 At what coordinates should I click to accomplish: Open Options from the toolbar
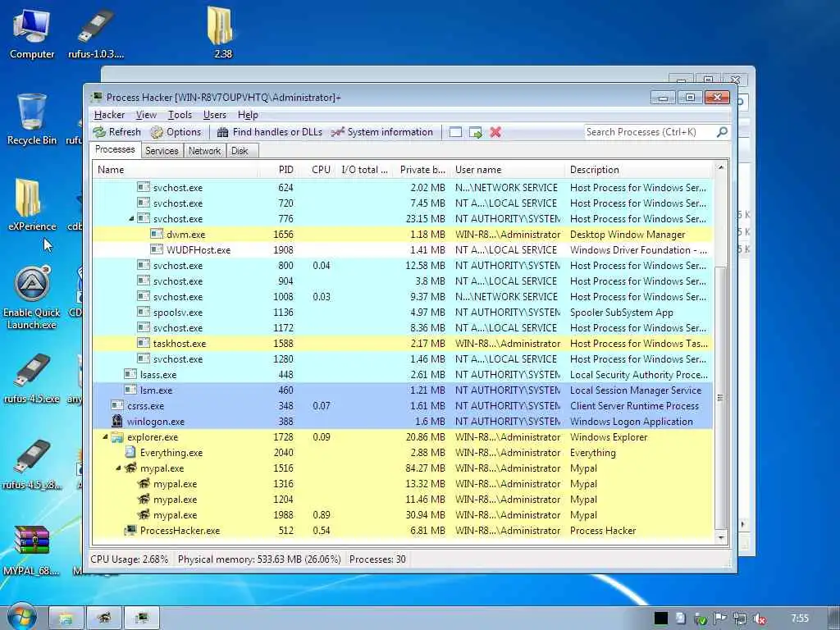click(x=176, y=132)
